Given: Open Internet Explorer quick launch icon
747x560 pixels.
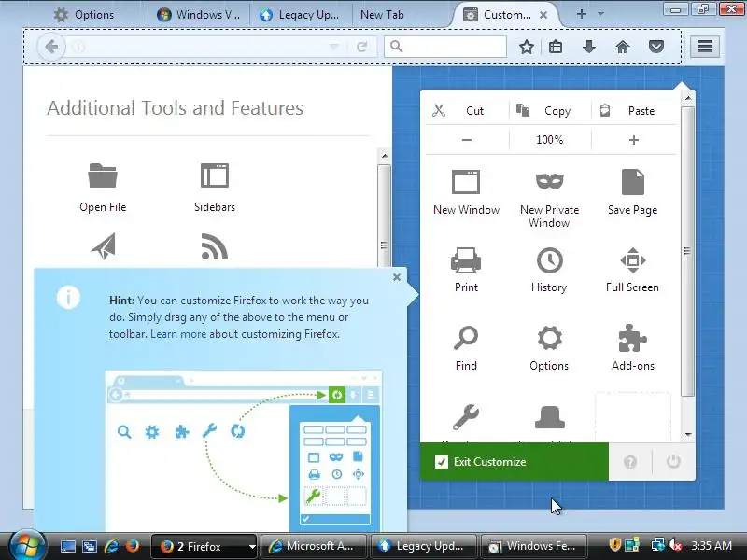Looking at the screenshot, I should (111, 546).
